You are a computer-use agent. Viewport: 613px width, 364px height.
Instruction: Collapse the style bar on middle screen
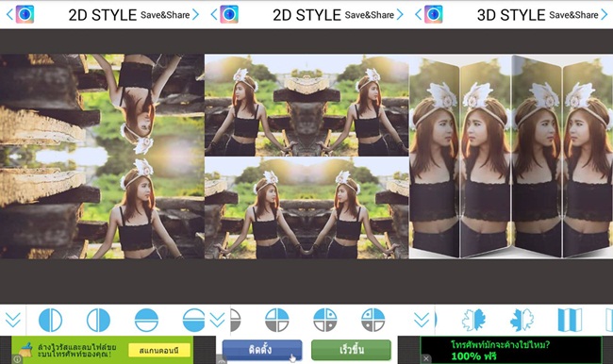tap(217, 320)
